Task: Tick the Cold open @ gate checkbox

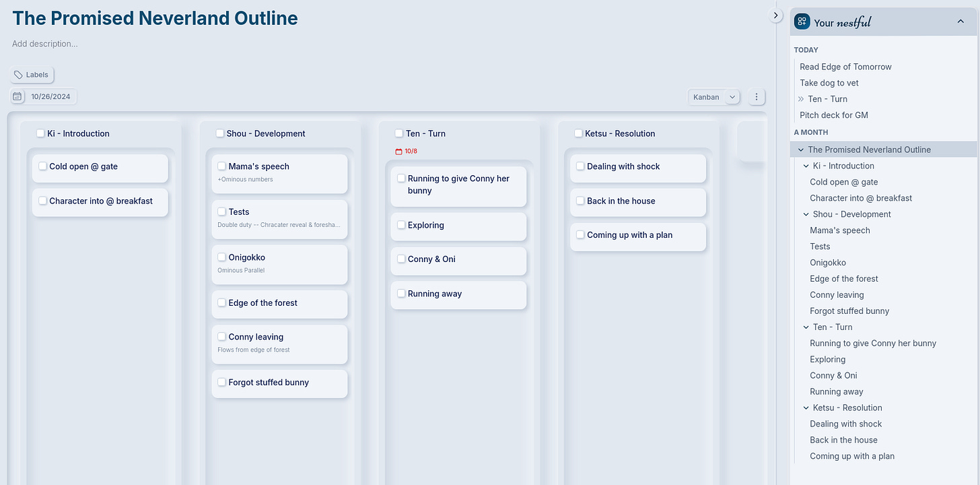Action: pyautogui.click(x=43, y=166)
